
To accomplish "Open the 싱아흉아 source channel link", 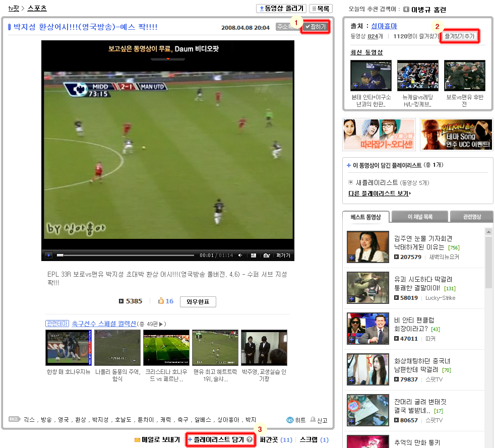I will [384, 26].
